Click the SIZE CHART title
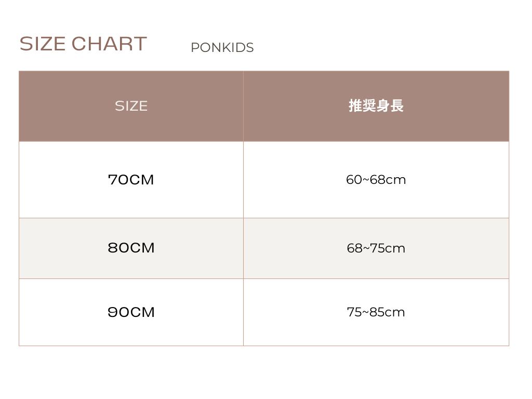The width and height of the screenshot is (532, 399). click(83, 44)
